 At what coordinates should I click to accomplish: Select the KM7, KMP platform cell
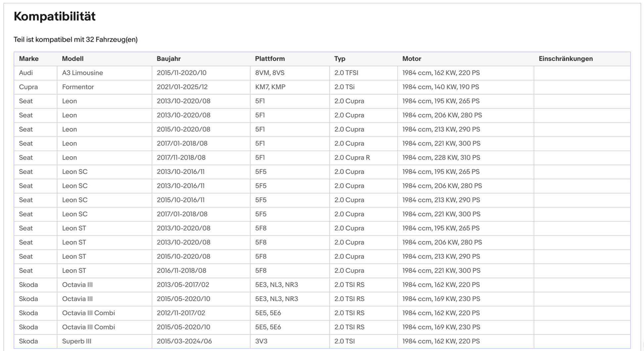click(x=270, y=87)
